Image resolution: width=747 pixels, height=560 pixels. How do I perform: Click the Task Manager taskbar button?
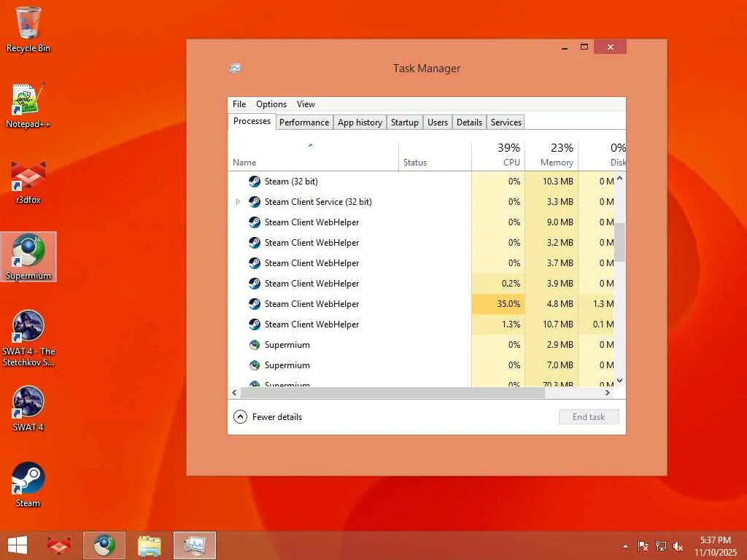pyautogui.click(x=195, y=545)
